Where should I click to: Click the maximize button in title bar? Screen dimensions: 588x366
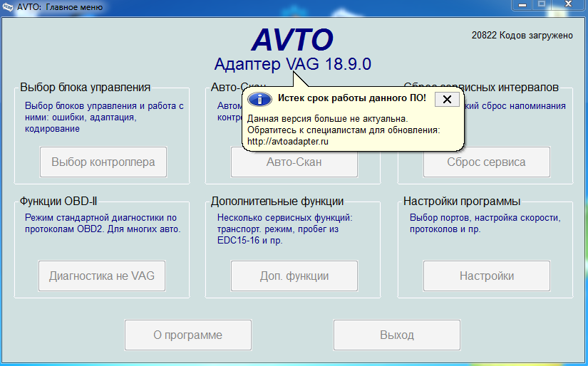(x=542, y=5)
